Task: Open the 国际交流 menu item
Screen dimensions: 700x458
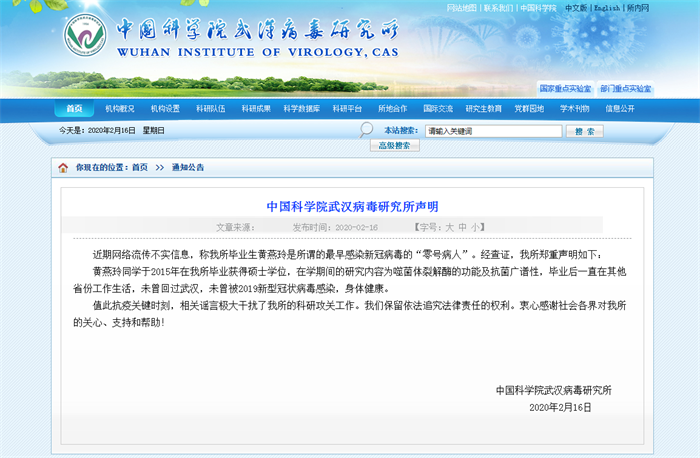Action: click(438, 108)
